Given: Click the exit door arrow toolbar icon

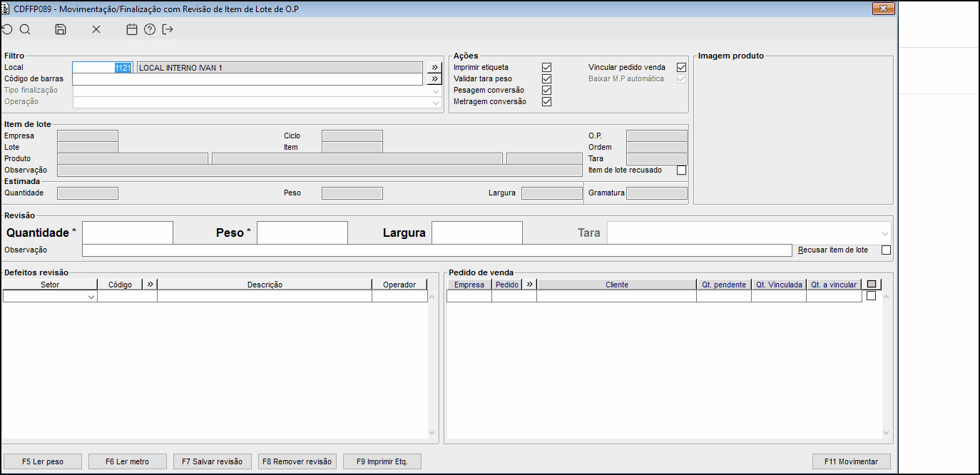Looking at the screenshot, I should point(168,29).
